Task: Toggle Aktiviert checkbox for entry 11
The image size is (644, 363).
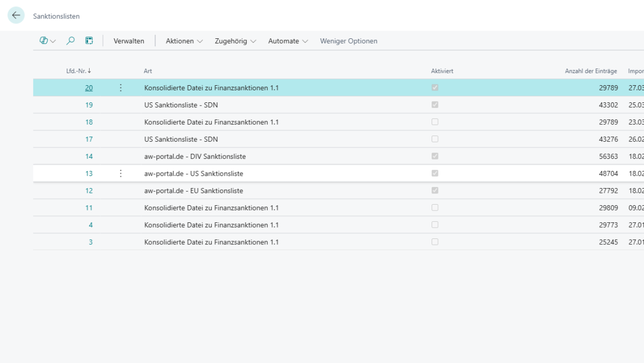Action: pyautogui.click(x=435, y=208)
